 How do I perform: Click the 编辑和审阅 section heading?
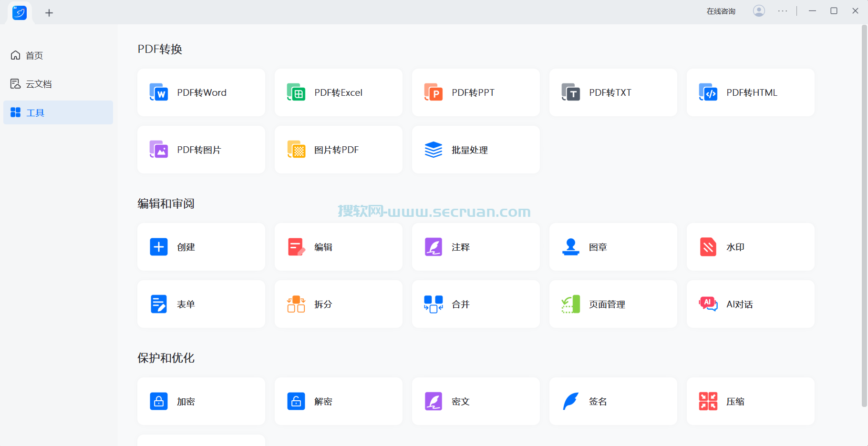(166, 203)
